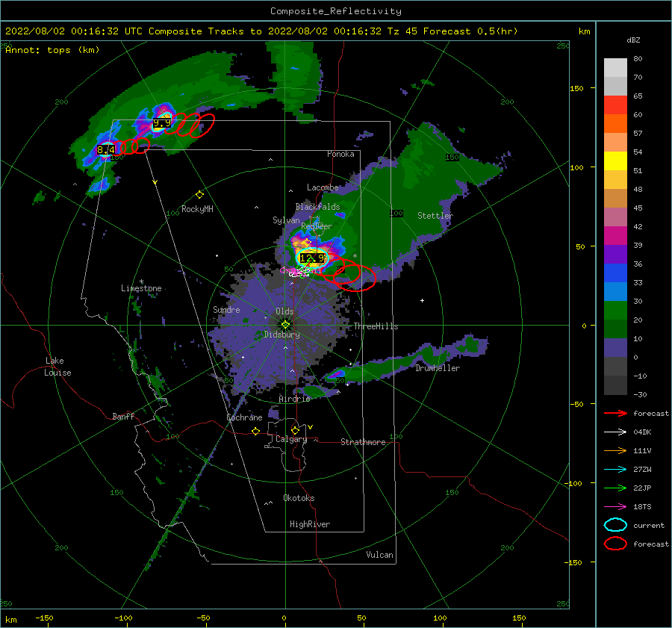Click the red forecast arrow legend icon
The width and height of the screenshot is (672, 628).
tap(615, 413)
